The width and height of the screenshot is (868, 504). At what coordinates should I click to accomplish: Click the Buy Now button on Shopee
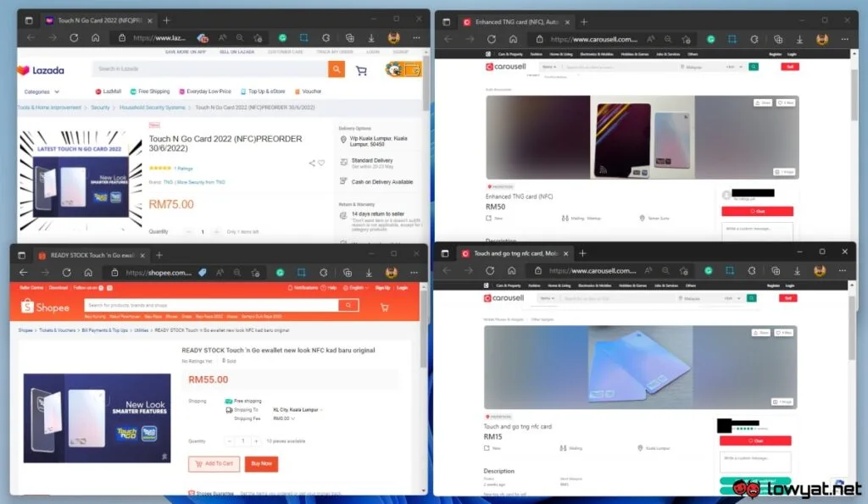click(261, 463)
